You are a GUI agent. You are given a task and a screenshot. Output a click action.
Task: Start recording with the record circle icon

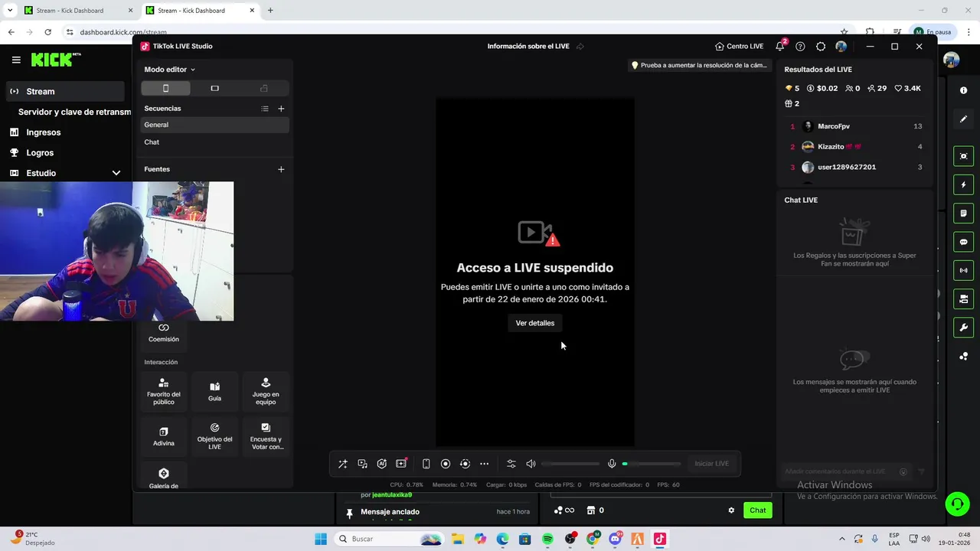click(x=446, y=464)
